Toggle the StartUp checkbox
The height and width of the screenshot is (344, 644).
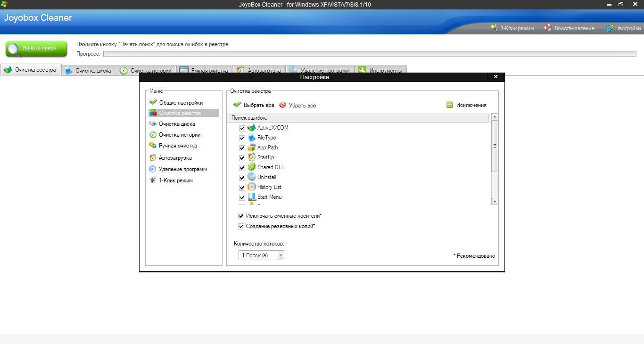pos(242,158)
